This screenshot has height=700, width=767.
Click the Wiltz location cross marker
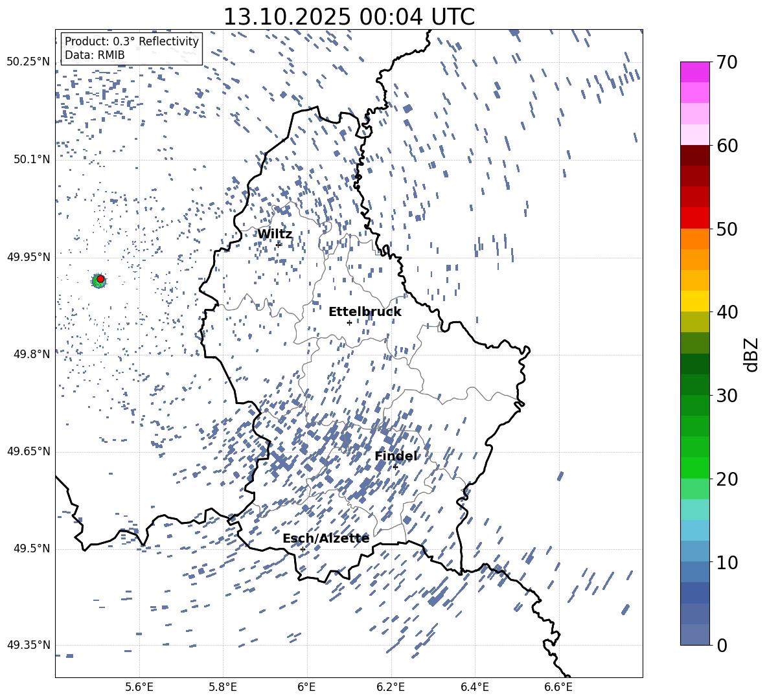tap(278, 244)
